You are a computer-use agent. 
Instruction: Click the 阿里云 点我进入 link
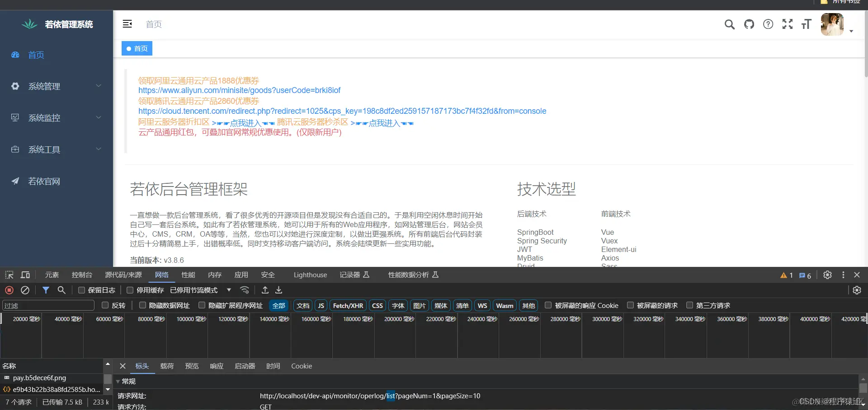coord(243,123)
